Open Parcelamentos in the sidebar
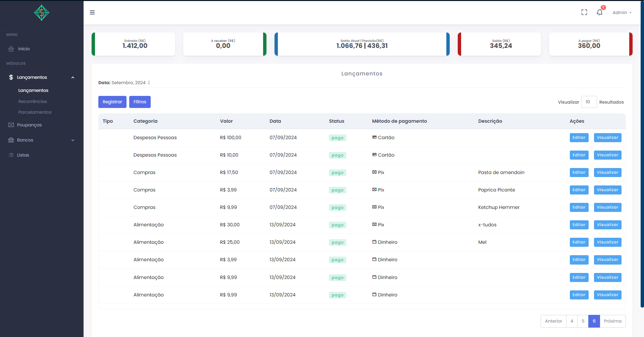This screenshot has height=337, width=644. [35, 112]
